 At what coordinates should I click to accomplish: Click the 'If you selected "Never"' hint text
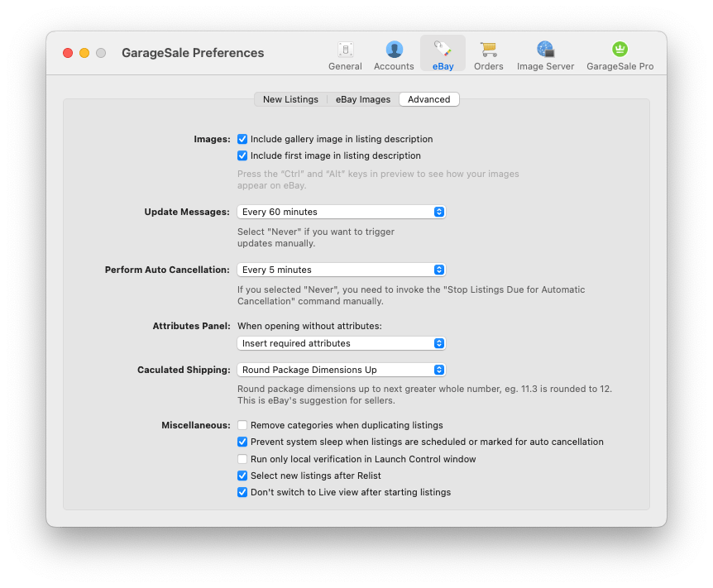411,295
